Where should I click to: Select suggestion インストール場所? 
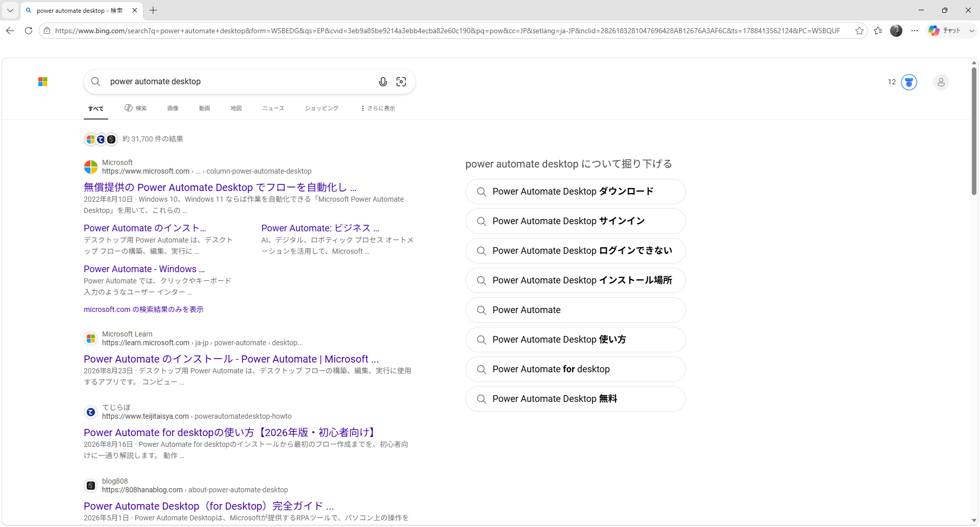(575, 280)
